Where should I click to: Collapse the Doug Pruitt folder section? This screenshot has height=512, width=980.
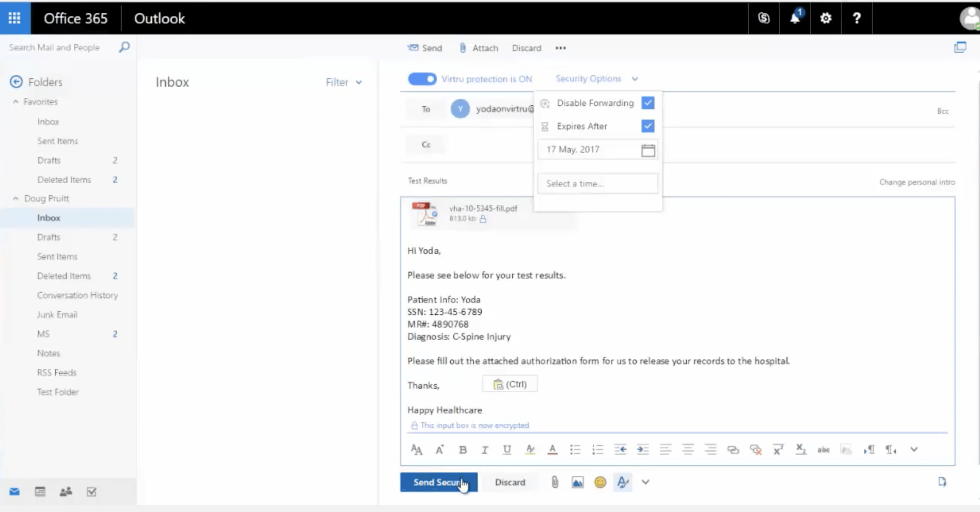15,198
